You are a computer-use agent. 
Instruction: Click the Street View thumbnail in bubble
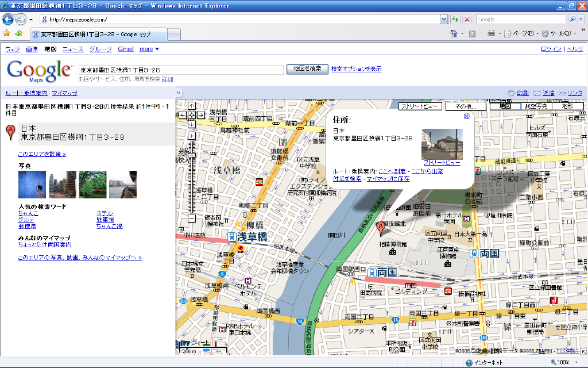coord(442,144)
